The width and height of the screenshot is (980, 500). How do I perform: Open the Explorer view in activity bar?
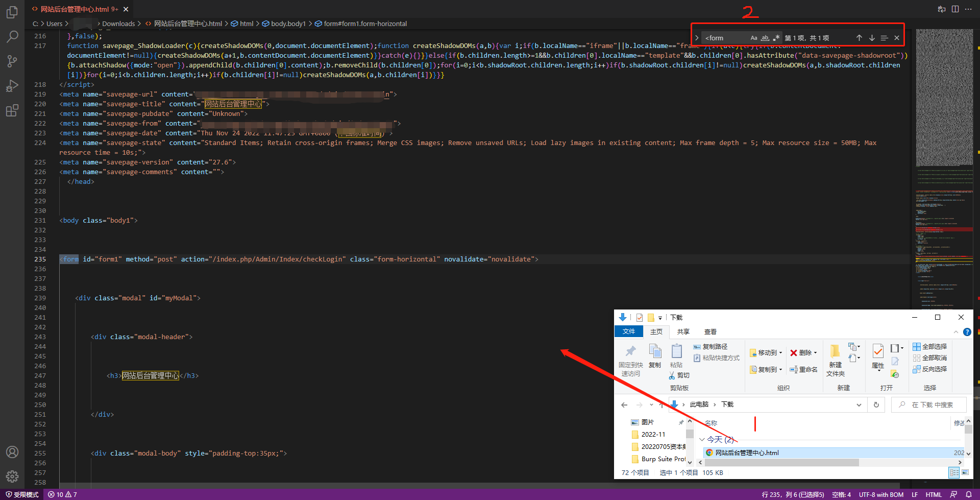(x=12, y=12)
